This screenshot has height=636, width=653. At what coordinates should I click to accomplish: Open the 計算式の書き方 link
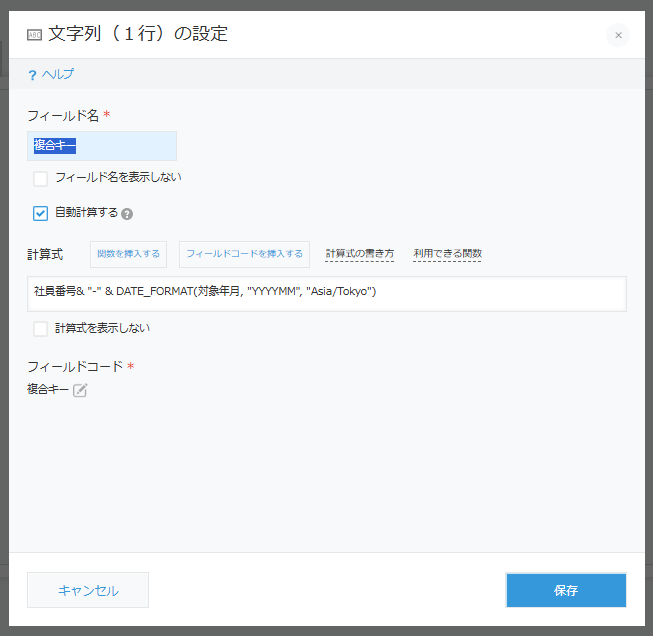point(360,254)
